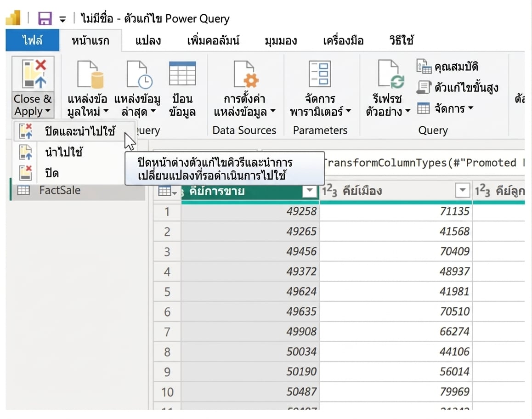Viewport: 532px width, 419px height.
Task: Switch to the แปลง tab
Action: [148, 40]
